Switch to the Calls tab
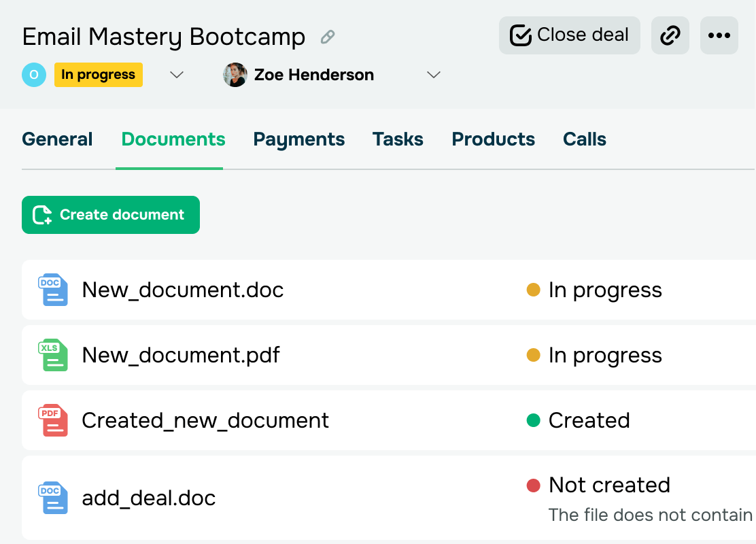 point(585,139)
